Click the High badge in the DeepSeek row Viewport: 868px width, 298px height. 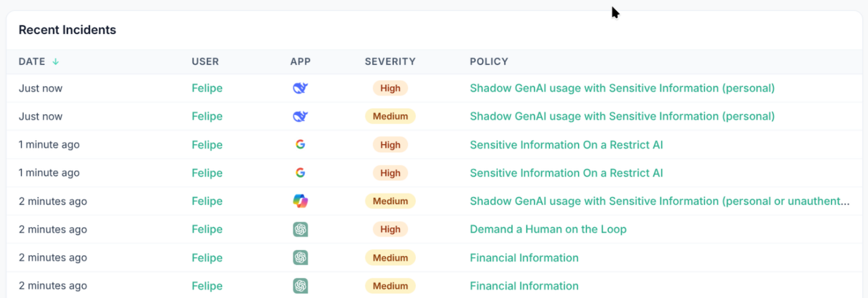[390, 88]
